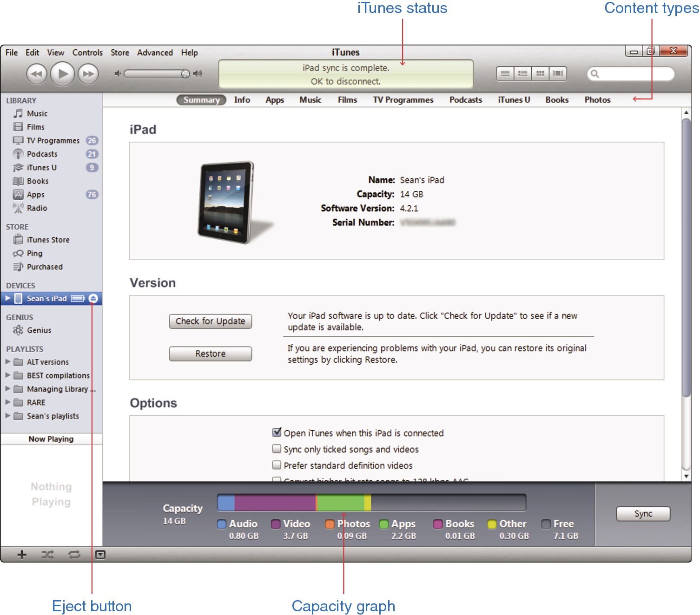Expand the ALT versions playlist folder
Viewport: 700px width, 615px height.
point(8,361)
